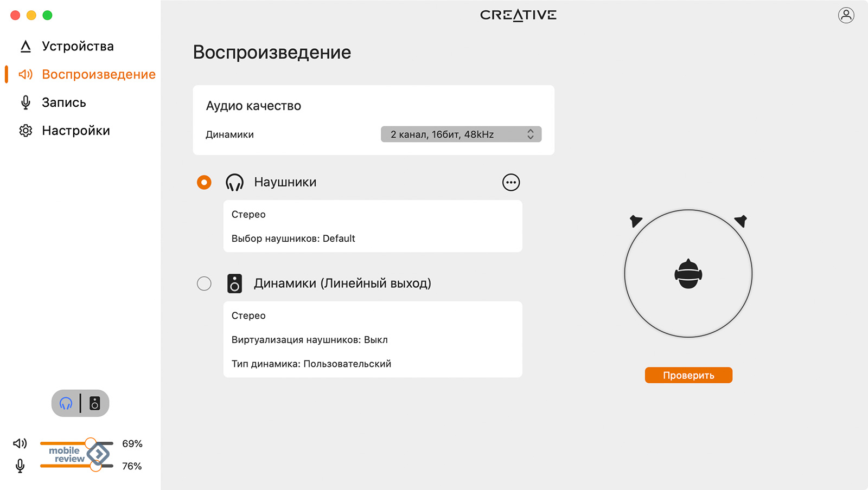
Task: Click the Наушники label
Action: (285, 182)
